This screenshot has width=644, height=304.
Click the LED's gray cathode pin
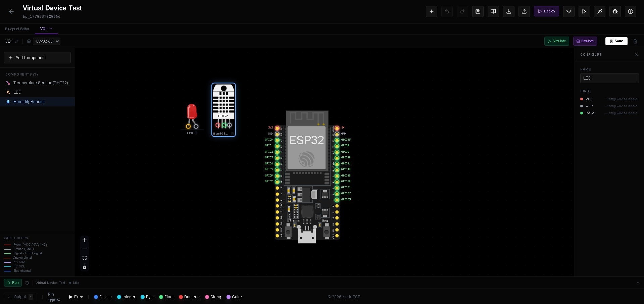click(x=196, y=126)
